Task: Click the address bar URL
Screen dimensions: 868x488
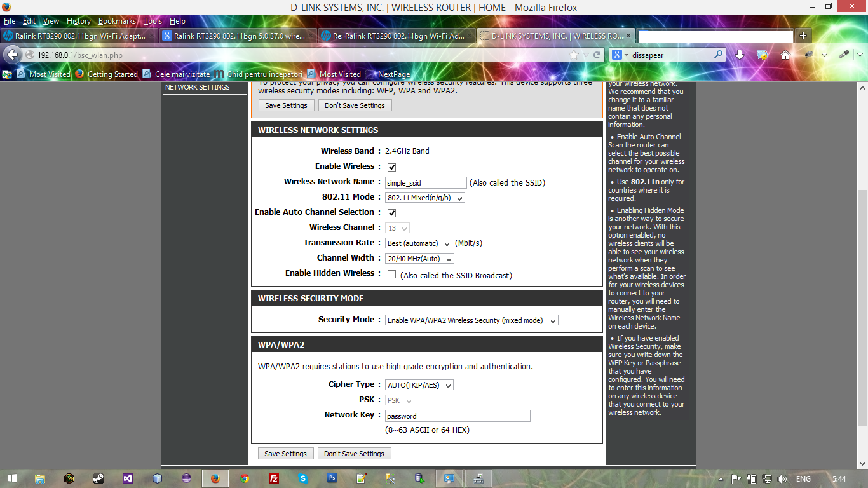Action: point(80,55)
